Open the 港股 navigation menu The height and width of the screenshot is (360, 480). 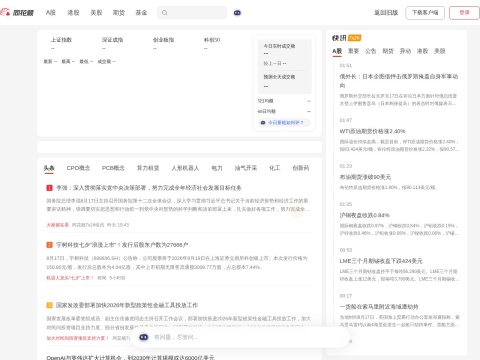[x=73, y=13]
